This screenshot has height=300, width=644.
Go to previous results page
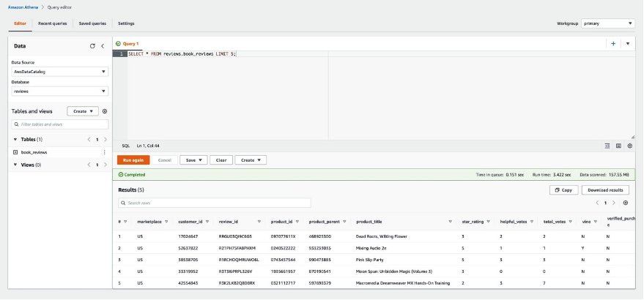[x=597, y=203]
